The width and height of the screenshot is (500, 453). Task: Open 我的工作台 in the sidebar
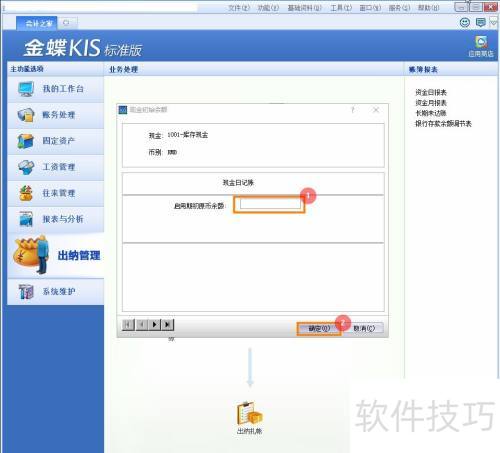tap(56, 89)
